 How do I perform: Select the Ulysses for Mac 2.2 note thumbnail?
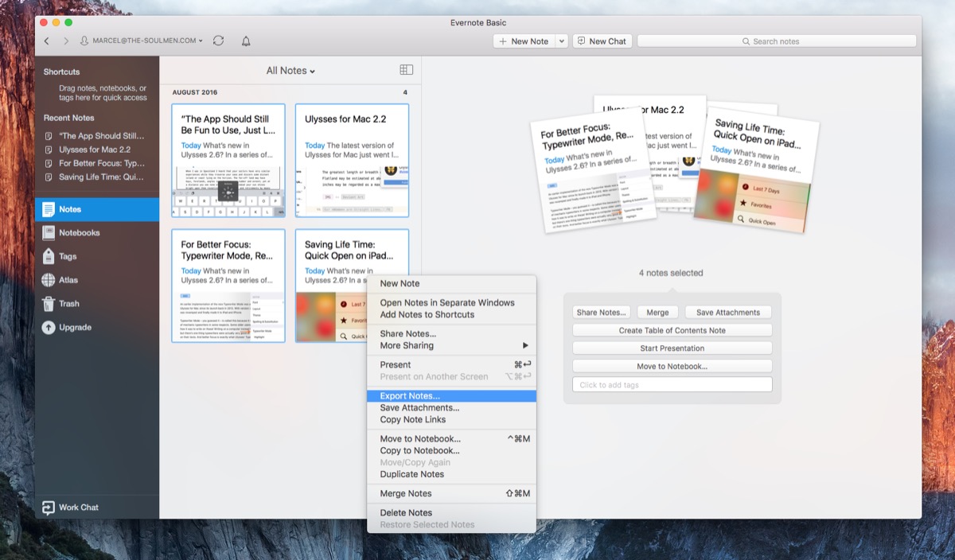(352, 160)
